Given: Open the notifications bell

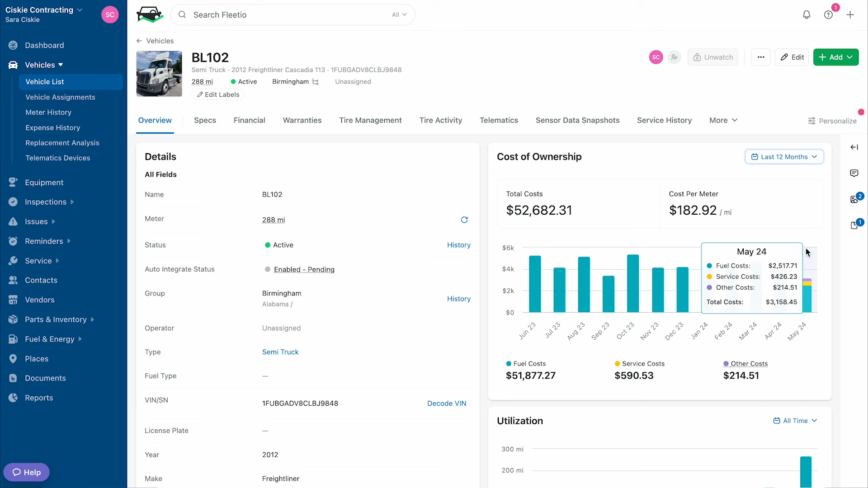Looking at the screenshot, I should click(x=807, y=15).
